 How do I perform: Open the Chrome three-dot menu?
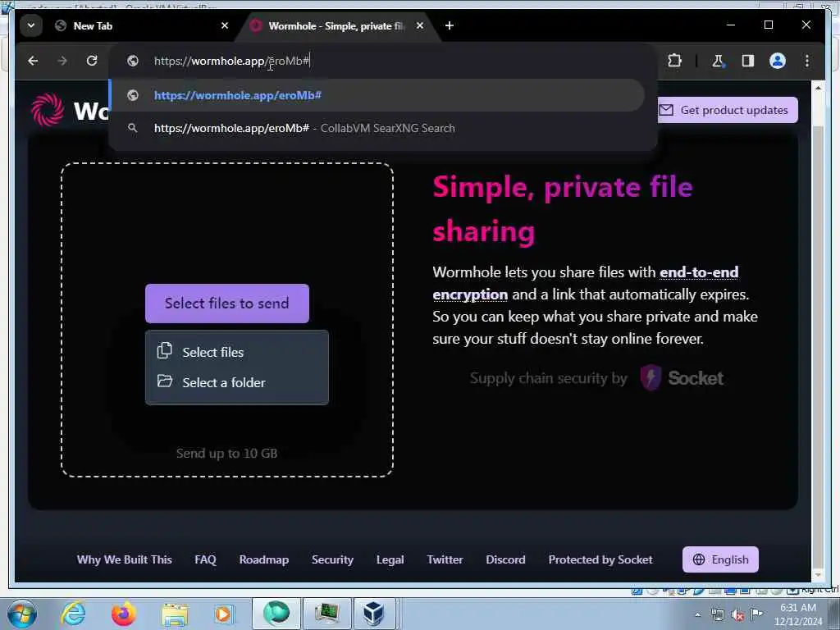click(x=807, y=61)
